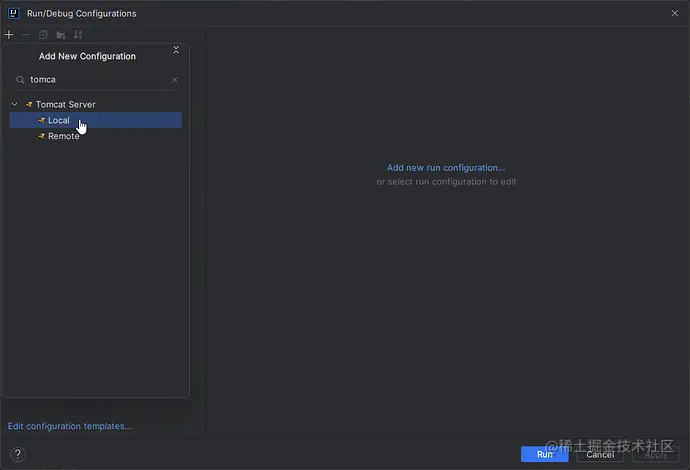Image resolution: width=690 pixels, height=470 pixels.
Task: Click the Remove Configuration minus icon
Action: point(26,35)
